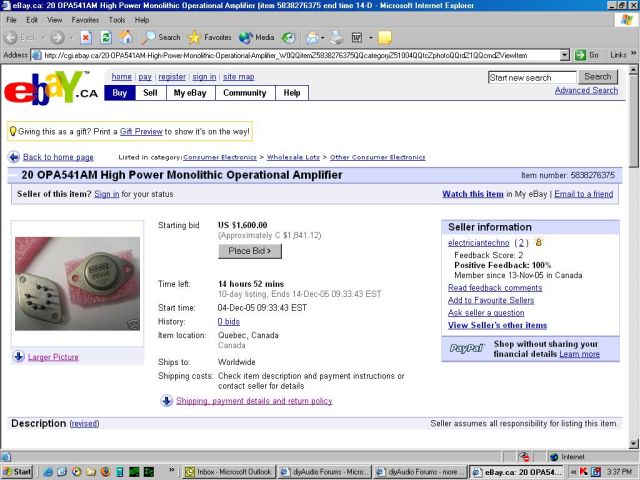
Task: Click Watch this item link
Action: click(x=473, y=194)
